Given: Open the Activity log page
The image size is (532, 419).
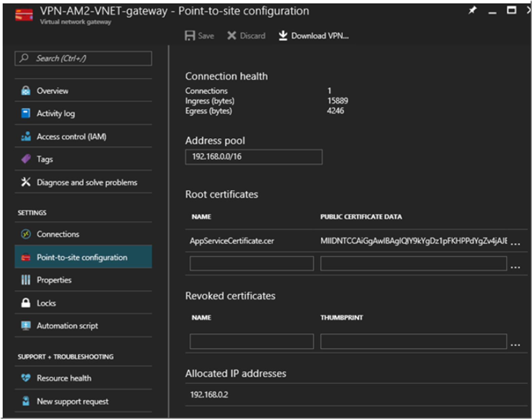Looking at the screenshot, I should coord(83,113).
